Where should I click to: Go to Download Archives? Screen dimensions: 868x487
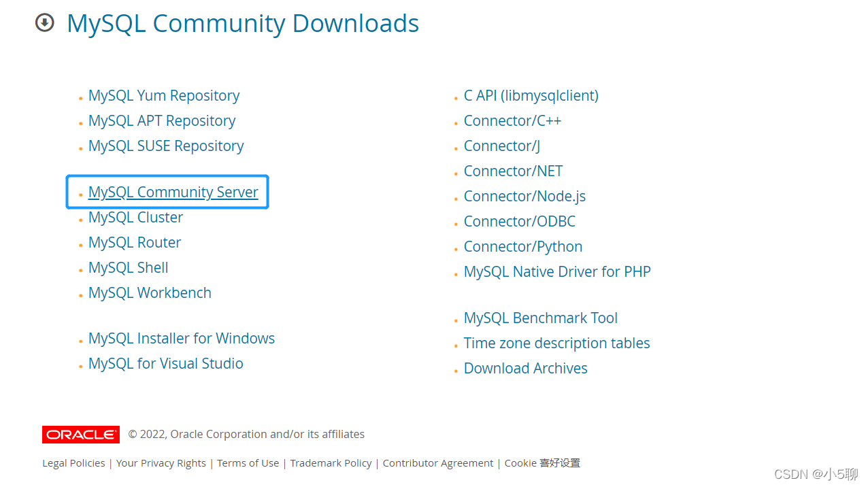pos(526,369)
